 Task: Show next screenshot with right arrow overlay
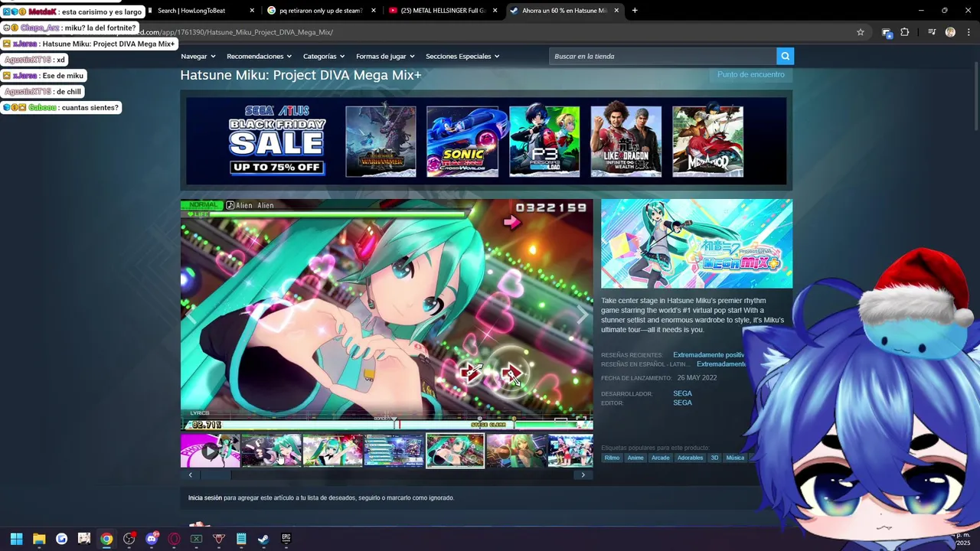coord(583,315)
